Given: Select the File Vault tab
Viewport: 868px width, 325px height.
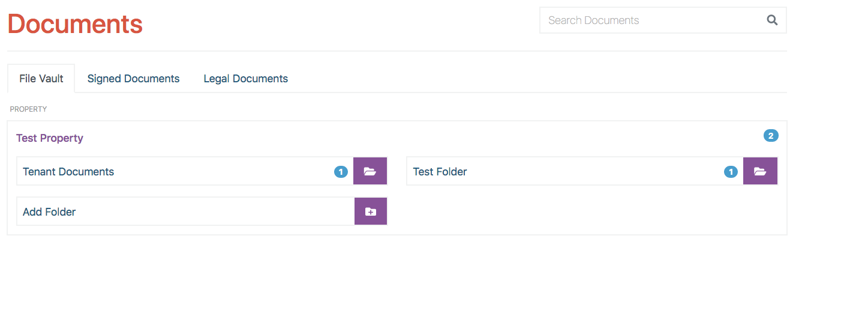Looking at the screenshot, I should pos(41,79).
